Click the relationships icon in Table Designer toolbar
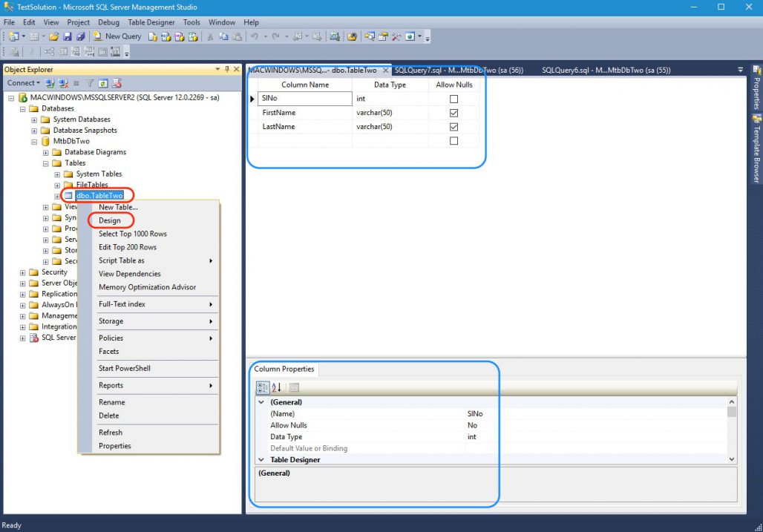Screen dimensions: 763x532 [49, 51]
